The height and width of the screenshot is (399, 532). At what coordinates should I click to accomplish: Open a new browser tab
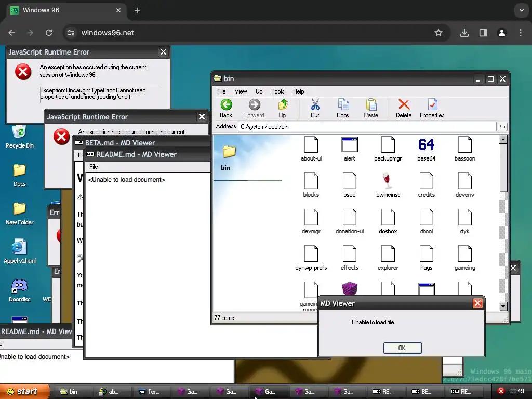pyautogui.click(x=137, y=10)
